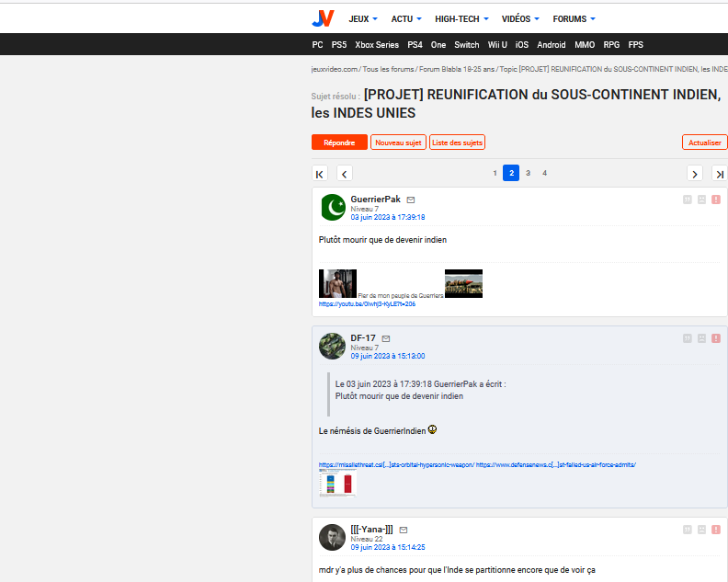Screen dimensions: 728x582
Task: Jump to the last page arrow
Action: point(719,174)
